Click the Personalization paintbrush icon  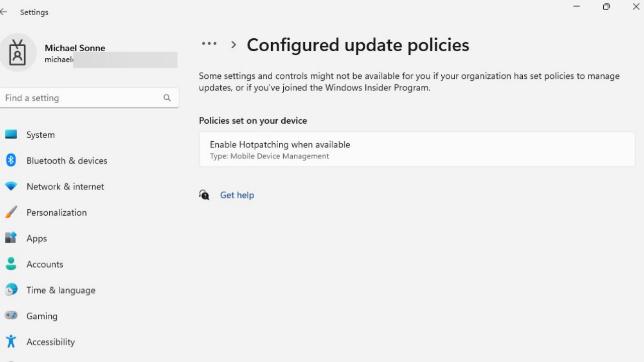pos(11,212)
